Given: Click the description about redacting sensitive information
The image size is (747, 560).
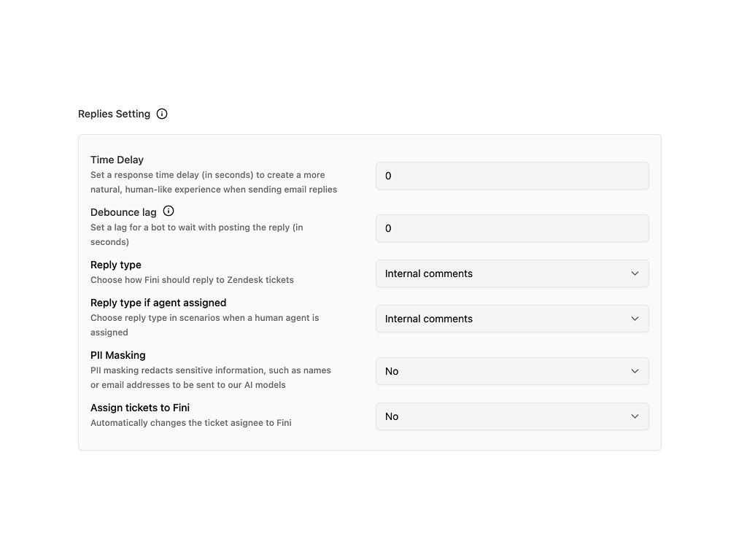Looking at the screenshot, I should pyautogui.click(x=210, y=378).
